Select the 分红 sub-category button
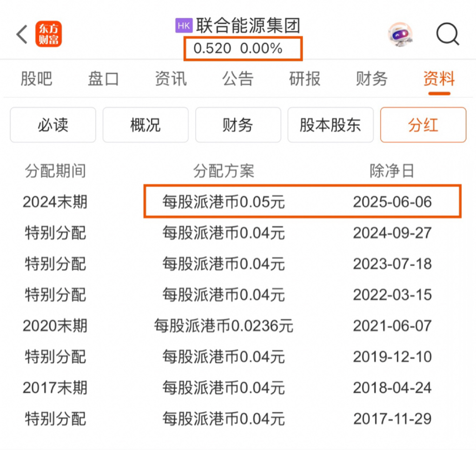Screen dimensions: 476x450 pyautogui.click(x=423, y=125)
